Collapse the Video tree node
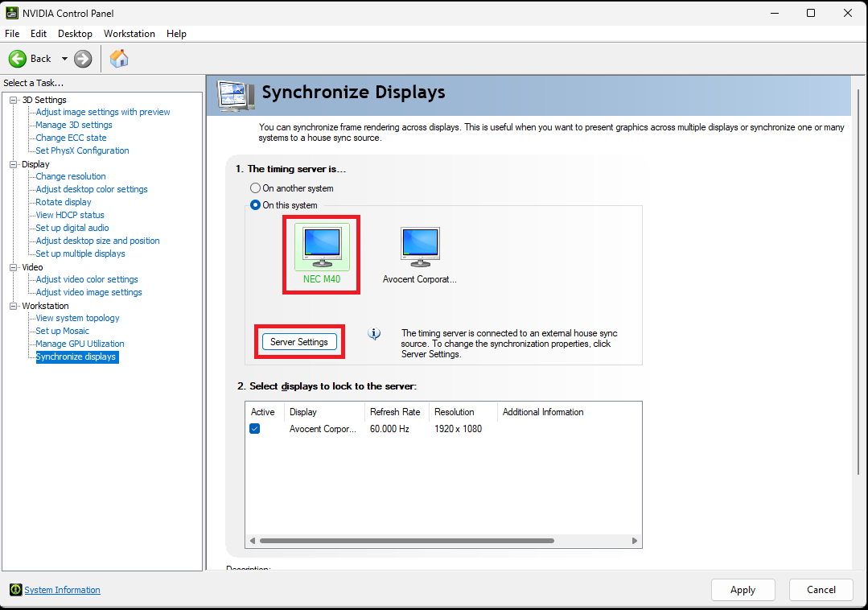The image size is (868, 610). click(x=14, y=267)
